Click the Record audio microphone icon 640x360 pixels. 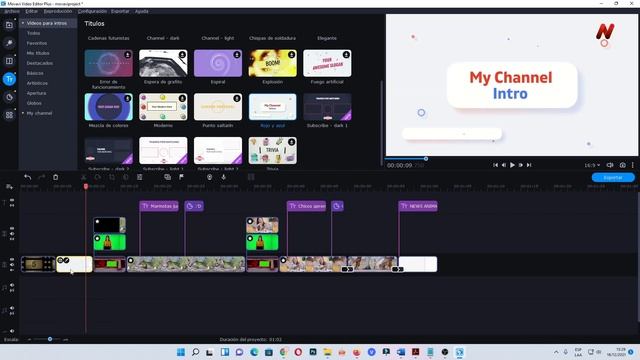click(x=224, y=177)
